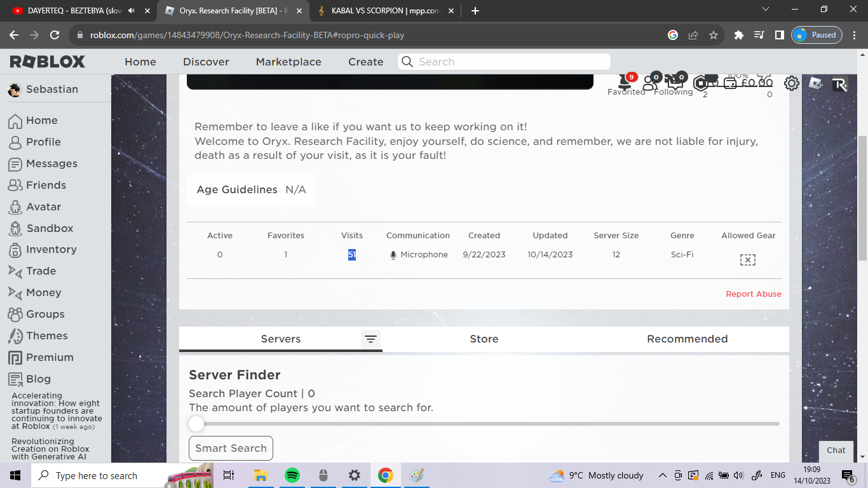Open Chrome extensions puzzle icon

pos(738,36)
